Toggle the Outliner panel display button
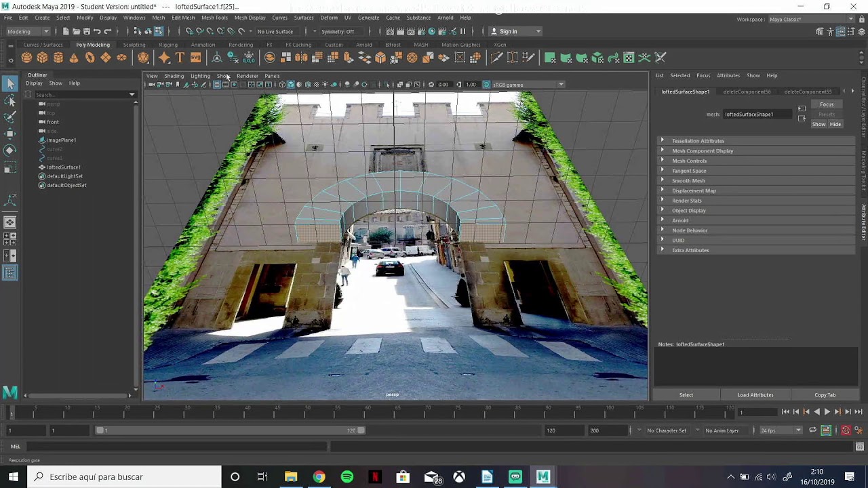 click(x=10, y=272)
